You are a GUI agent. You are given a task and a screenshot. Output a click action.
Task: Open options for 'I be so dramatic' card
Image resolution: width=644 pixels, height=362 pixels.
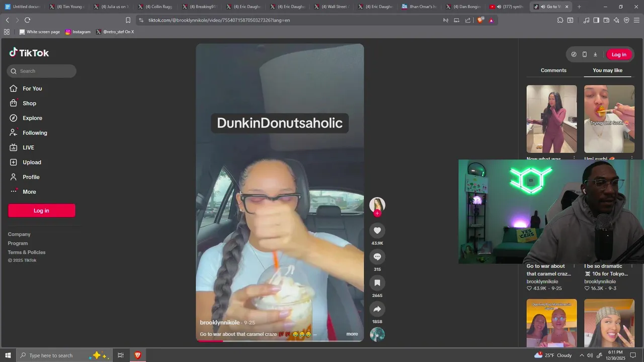pyautogui.click(x=632, y=266)
